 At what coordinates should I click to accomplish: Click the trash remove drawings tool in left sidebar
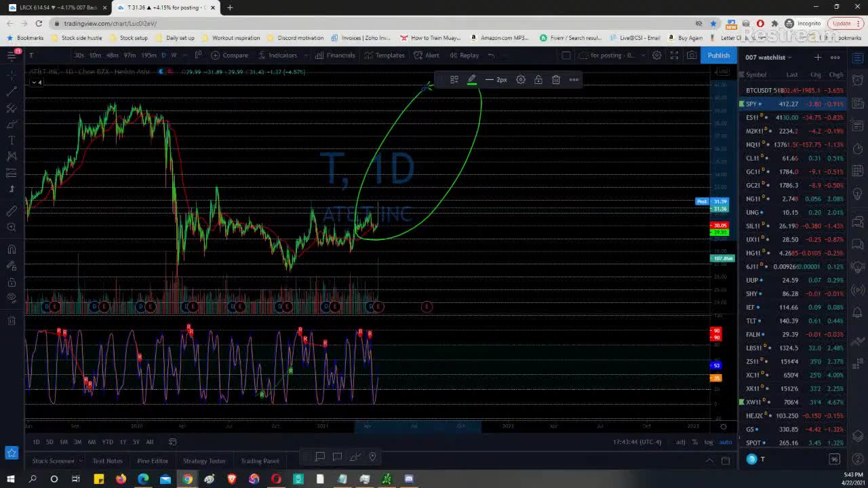coord(12,321)
